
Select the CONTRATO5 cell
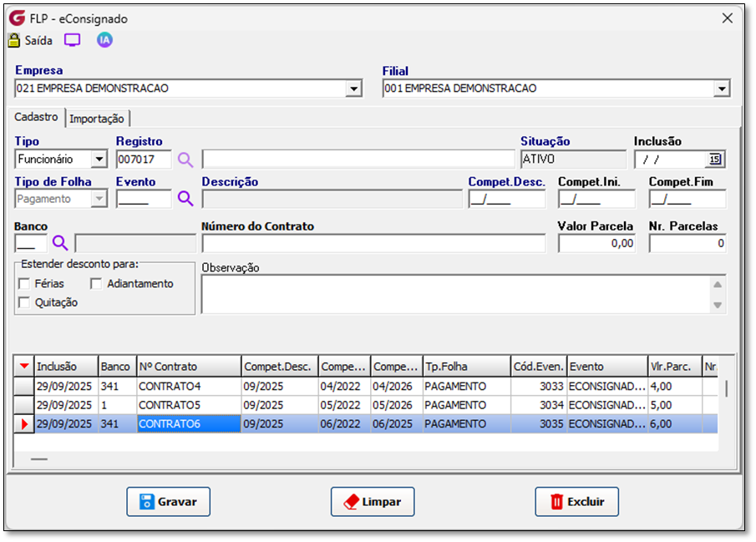click(x=189, y=405)
